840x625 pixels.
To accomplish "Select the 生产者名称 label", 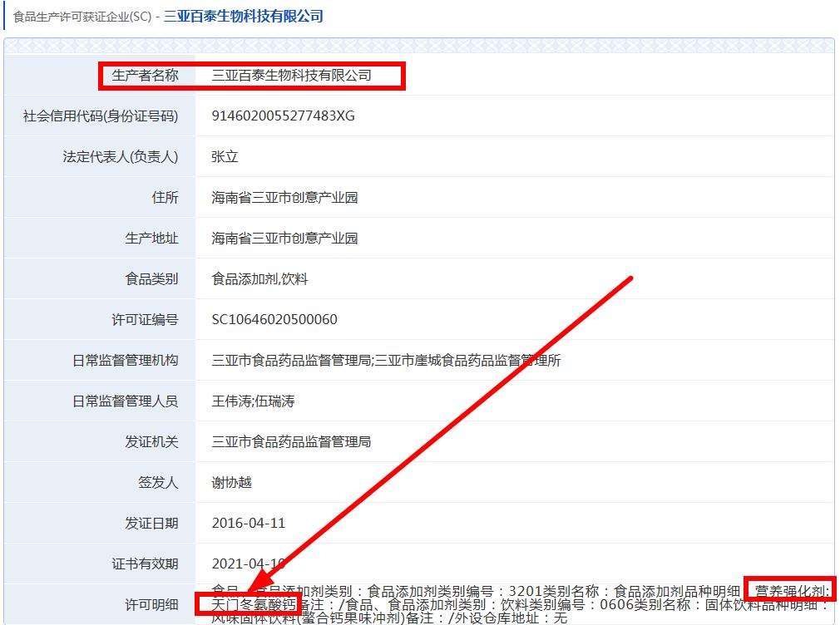I will click(x=145, y=76).
